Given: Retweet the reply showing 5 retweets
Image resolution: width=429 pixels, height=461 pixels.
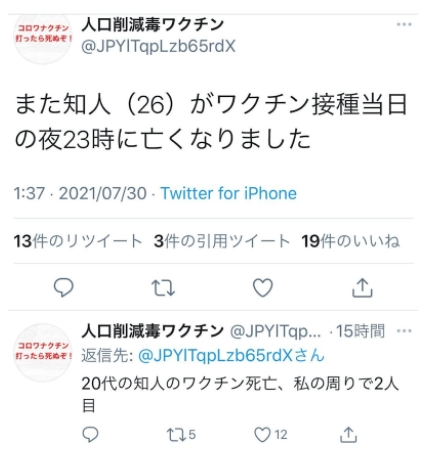Looking at the screenshot, I should pyautogui.click(x=181, y=435).
